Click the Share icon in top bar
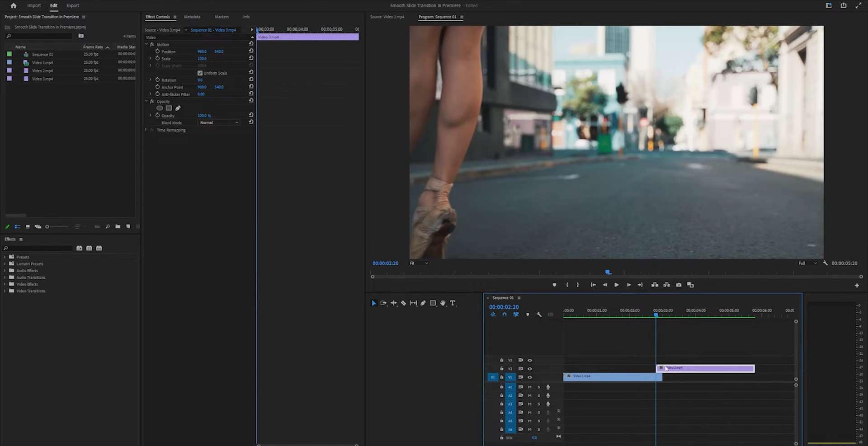 tap(843, 5)
